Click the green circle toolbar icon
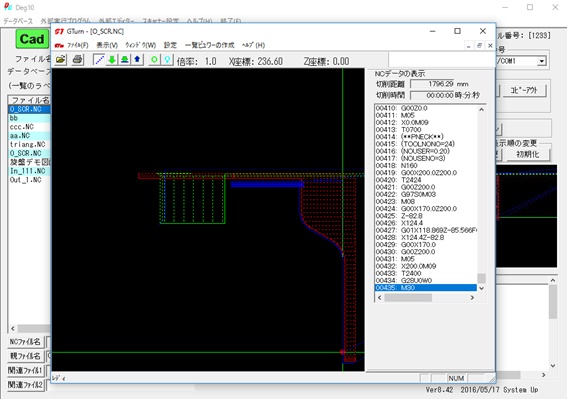 click(x=154, y=60)
